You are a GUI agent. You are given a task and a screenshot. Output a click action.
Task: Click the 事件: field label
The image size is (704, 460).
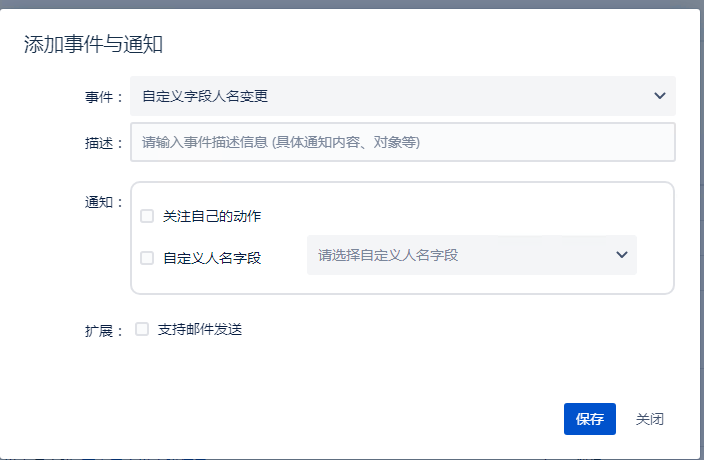[x=104, y=97]
